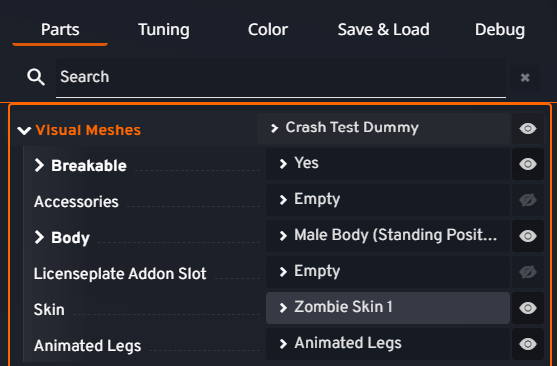
Task: Click into the Search input field
Action: click(x=281, y=77)
